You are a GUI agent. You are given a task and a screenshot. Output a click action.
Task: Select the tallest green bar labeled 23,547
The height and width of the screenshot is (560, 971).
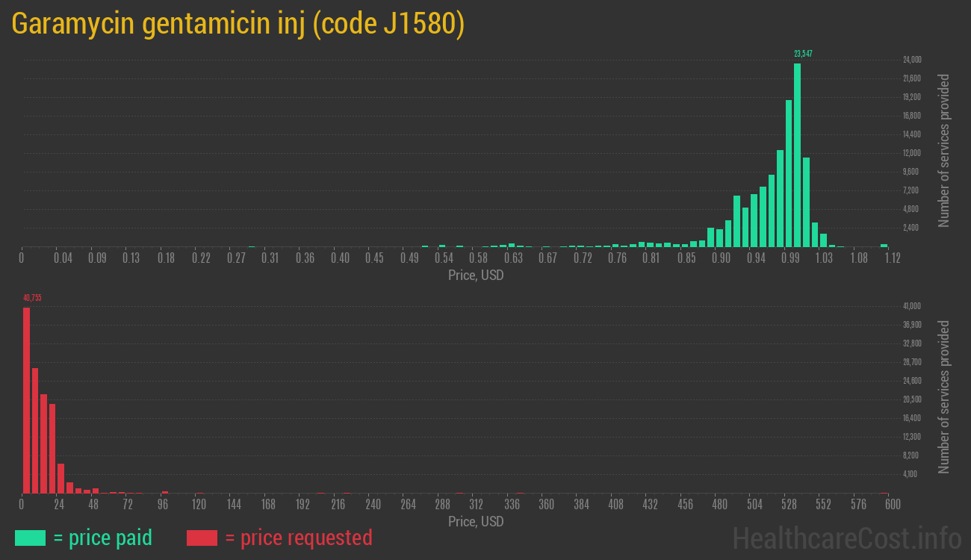tap(797, 155)
